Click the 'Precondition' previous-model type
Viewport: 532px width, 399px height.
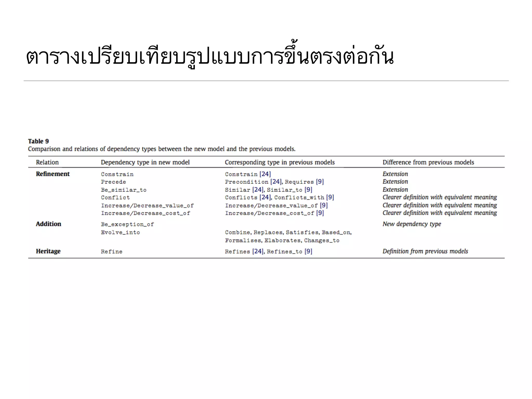click(x=247, y=182)
